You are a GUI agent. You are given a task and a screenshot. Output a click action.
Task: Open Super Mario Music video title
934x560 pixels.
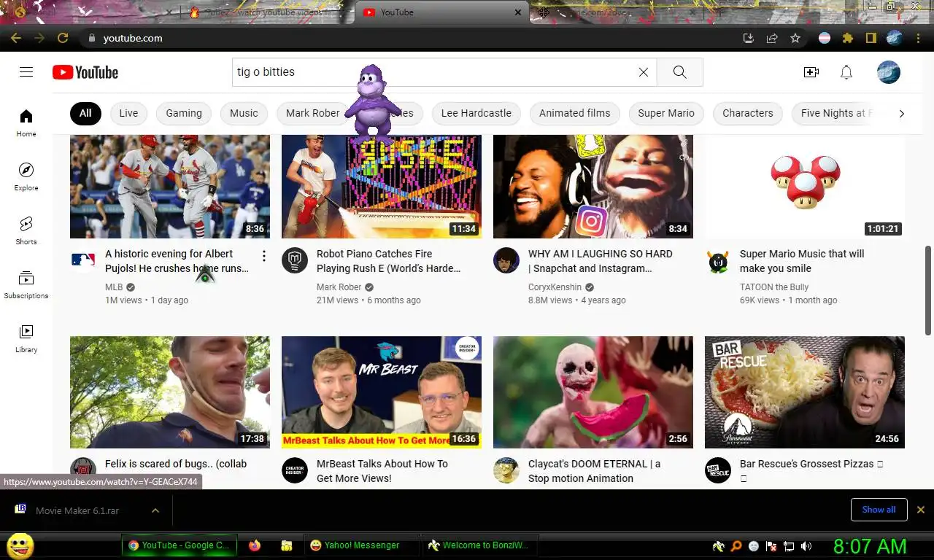tap(802, 261)
